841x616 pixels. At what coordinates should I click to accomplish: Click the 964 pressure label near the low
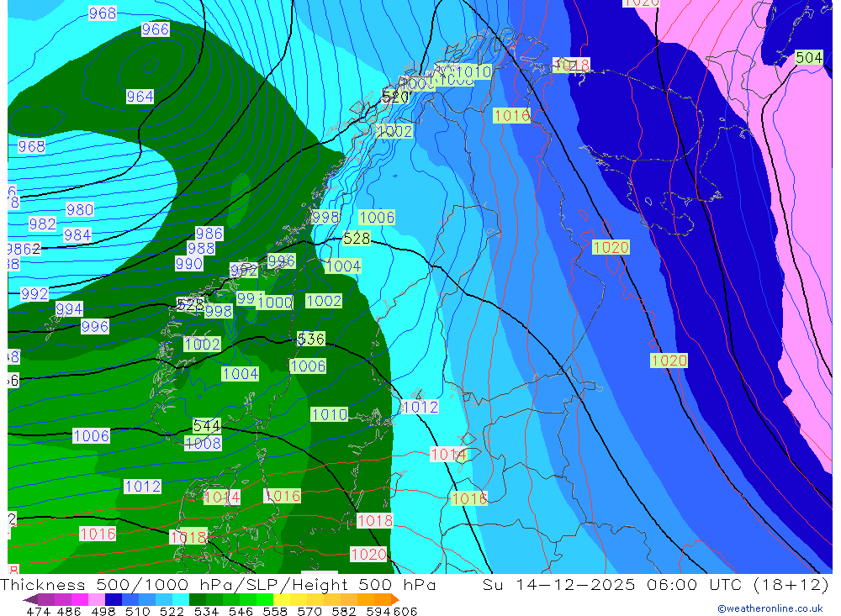coord(140,97)
